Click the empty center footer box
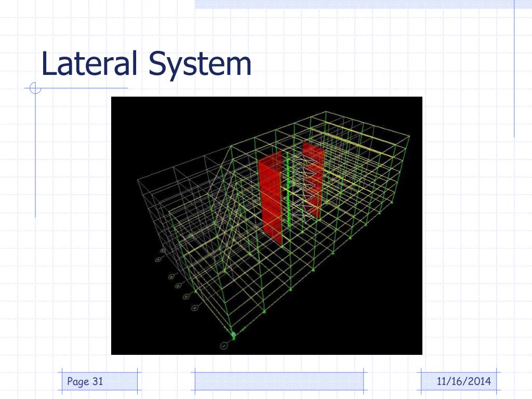Image resolution: width=532 pixels, height=399 pixels. tap(279, 381)
